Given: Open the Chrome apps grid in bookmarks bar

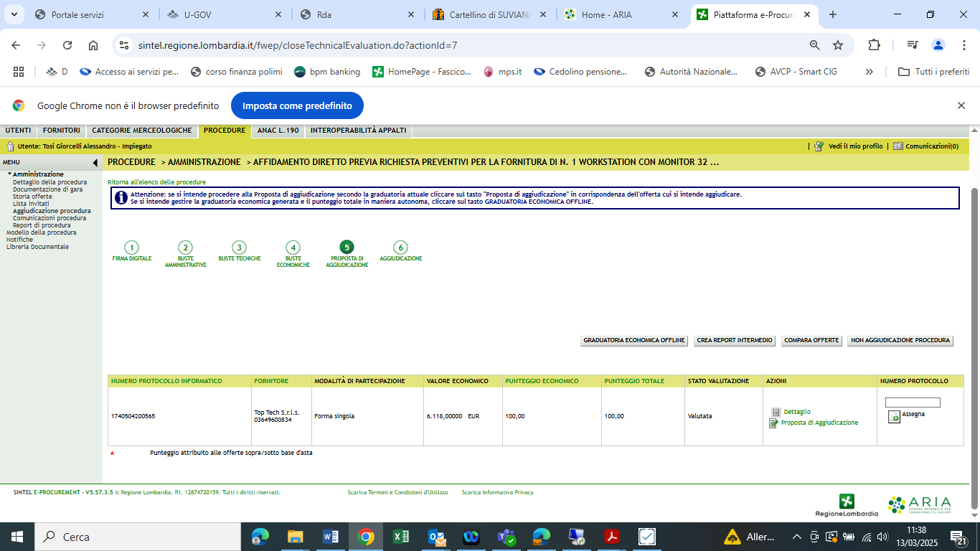Looking at the screenshot, I should click(x=19, y=72).
